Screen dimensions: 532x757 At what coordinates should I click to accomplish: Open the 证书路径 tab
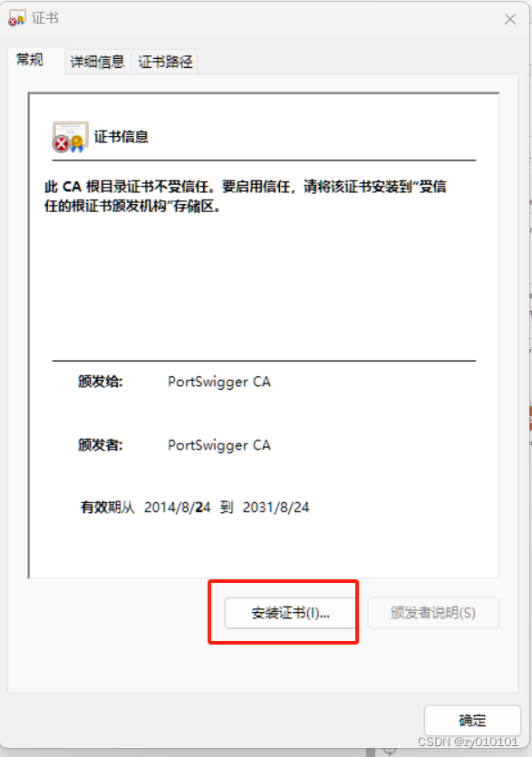pos(165,62)
